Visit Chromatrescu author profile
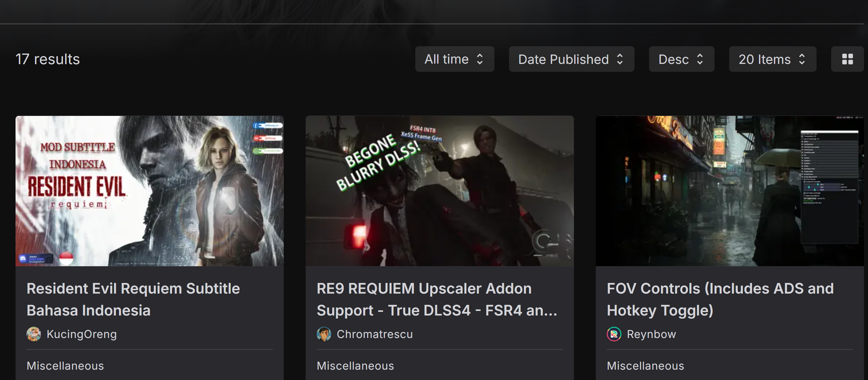Viewport: 868px width, 380px height. pyautogui.click(x=374, y=334)
